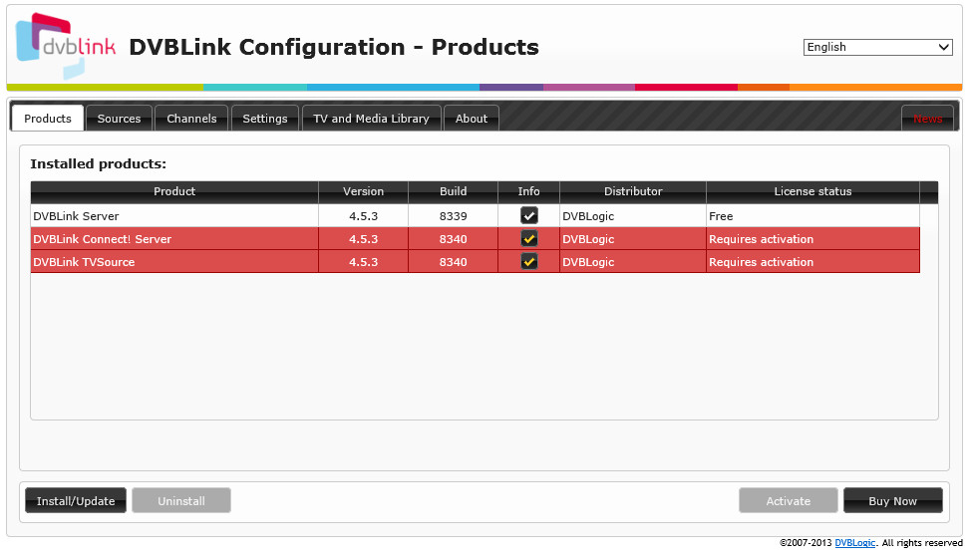Click the Activate button
Viewport: 973px width, 560px height.
pos(788,501)
